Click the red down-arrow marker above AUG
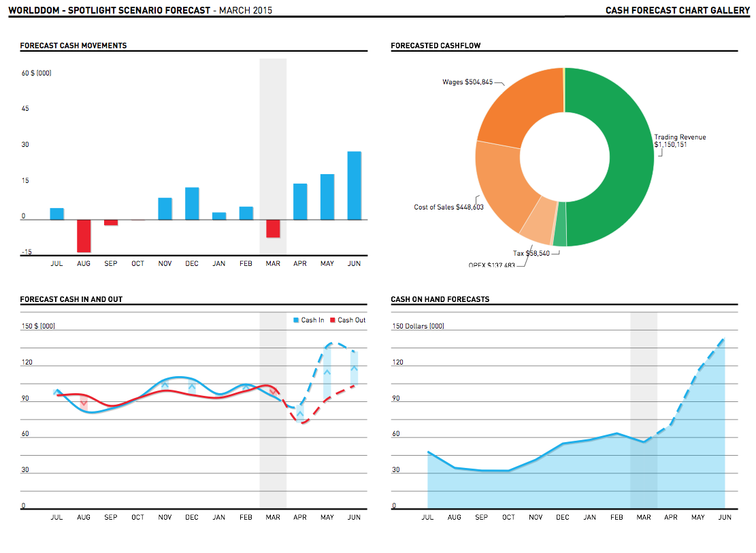Viewport: 756px width, 553px height. click(x=84, y=403)
